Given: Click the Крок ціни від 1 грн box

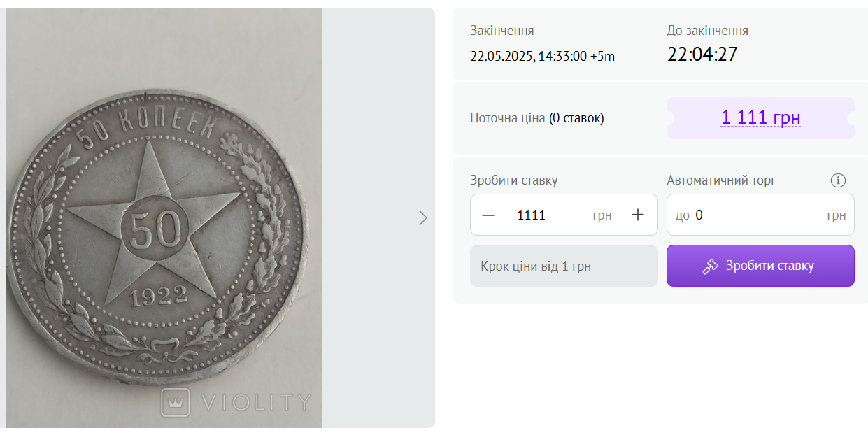Looking at the screenshot, I should pyautogui.click(x=564, y=266).
